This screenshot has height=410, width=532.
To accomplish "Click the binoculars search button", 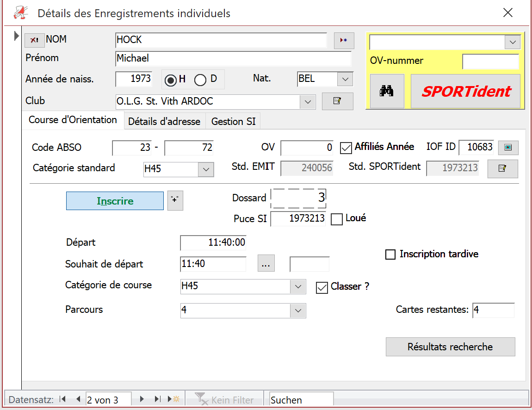I will 387,91.
